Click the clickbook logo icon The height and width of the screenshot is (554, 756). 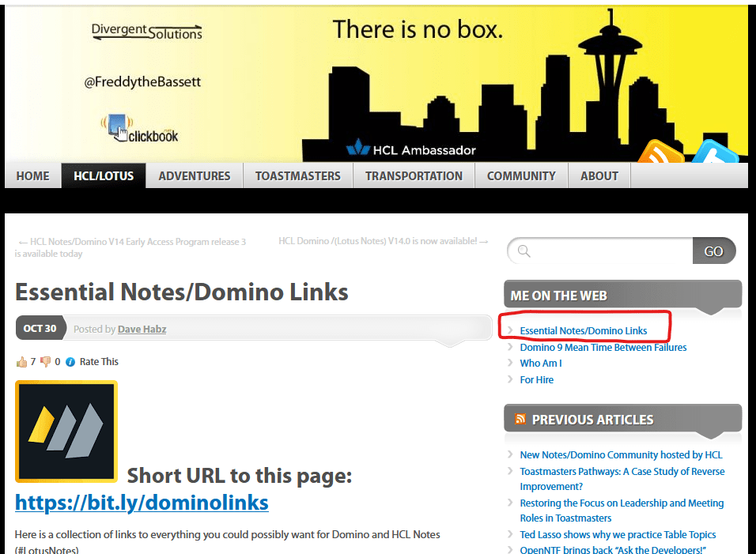pyautogui.click(x=139, y=130)
